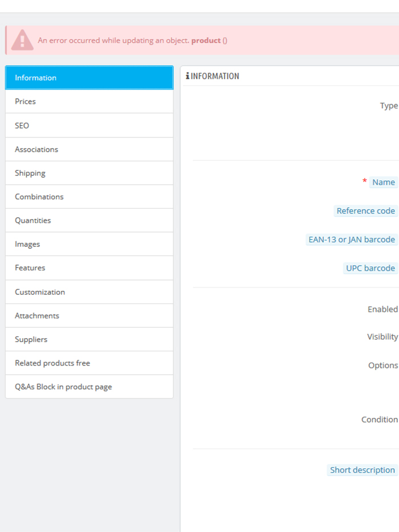Select the Features tab
The image size is (399, 532).
click(x=89, y=268)
